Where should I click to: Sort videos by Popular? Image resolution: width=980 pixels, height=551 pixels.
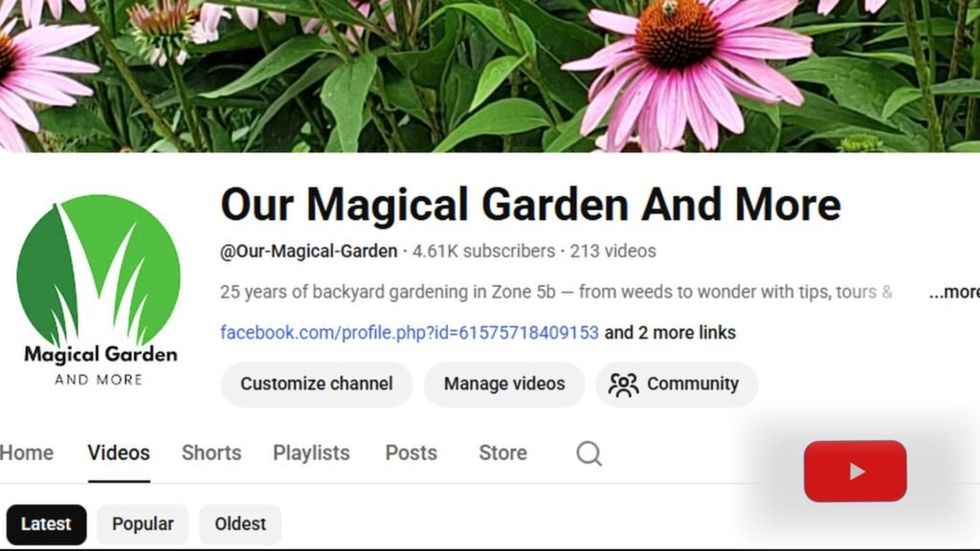pos(143,524)
